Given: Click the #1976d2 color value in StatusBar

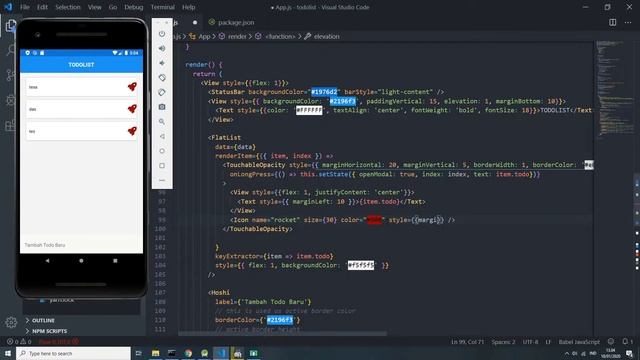Looking at the screenshot, I should (324, 92).
